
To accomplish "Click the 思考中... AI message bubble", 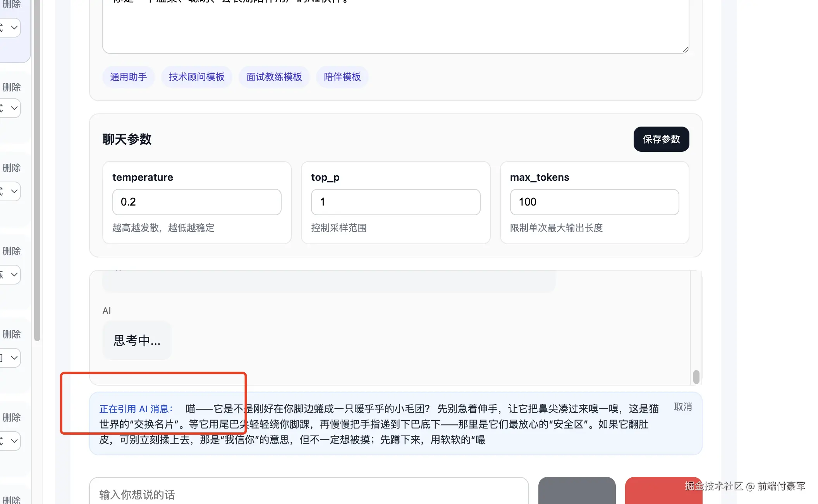I will (137, 341).
